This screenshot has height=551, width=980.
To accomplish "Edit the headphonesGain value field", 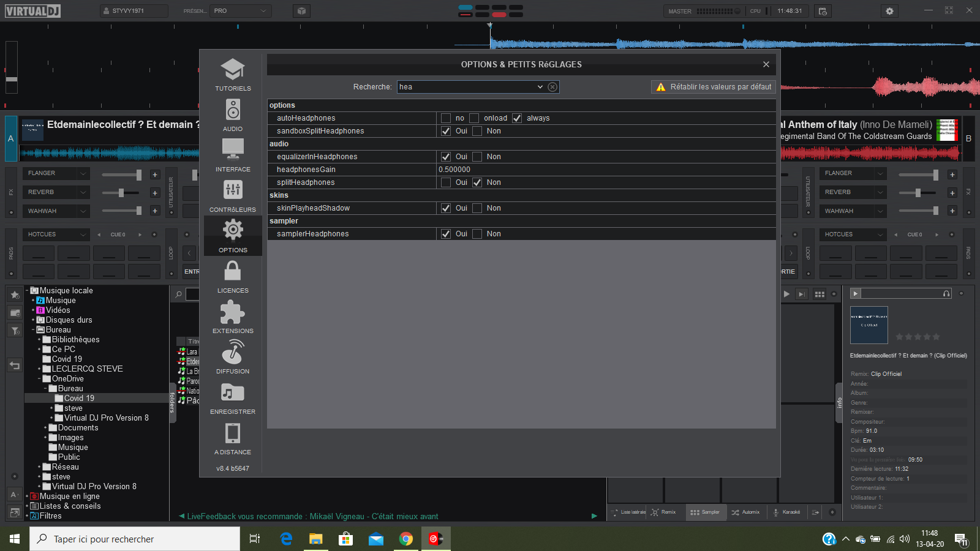I will click(x=605, y=170).
